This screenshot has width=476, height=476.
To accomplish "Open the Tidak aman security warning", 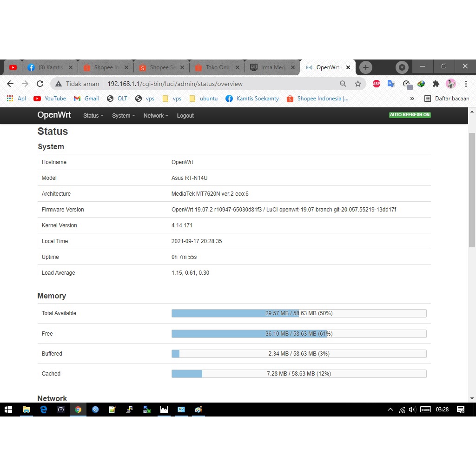I will pos(77,84).
